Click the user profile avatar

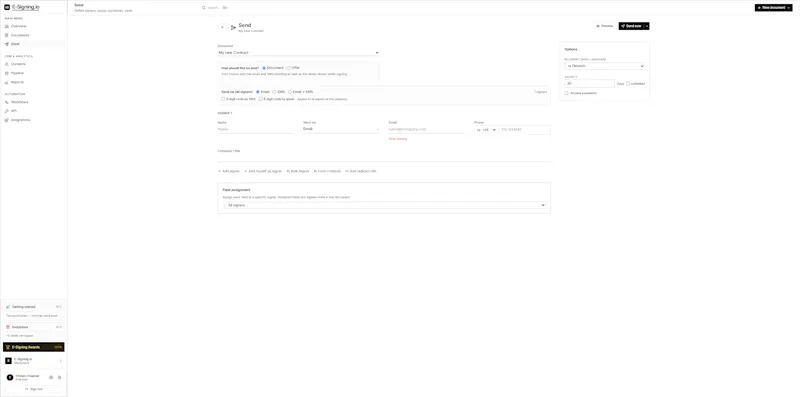pyautogui.click(x=10, y=378)
